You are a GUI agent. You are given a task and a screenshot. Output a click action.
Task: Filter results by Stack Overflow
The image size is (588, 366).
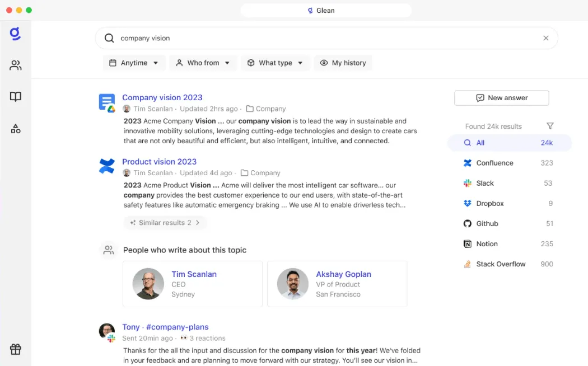[x=509, y=264]
